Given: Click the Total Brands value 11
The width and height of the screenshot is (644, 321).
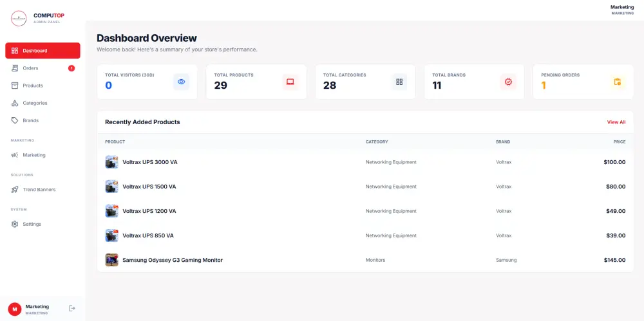Looking at the screenshot, I should 437,86.
